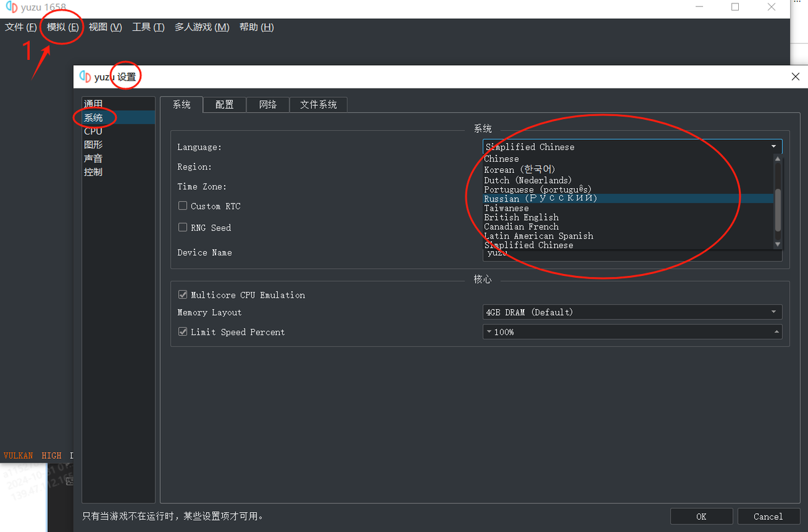Click the language list scroll-down arrow
The width and height of the screenshot is (808, 532).
pyautogui.click(x=778, y=244)
